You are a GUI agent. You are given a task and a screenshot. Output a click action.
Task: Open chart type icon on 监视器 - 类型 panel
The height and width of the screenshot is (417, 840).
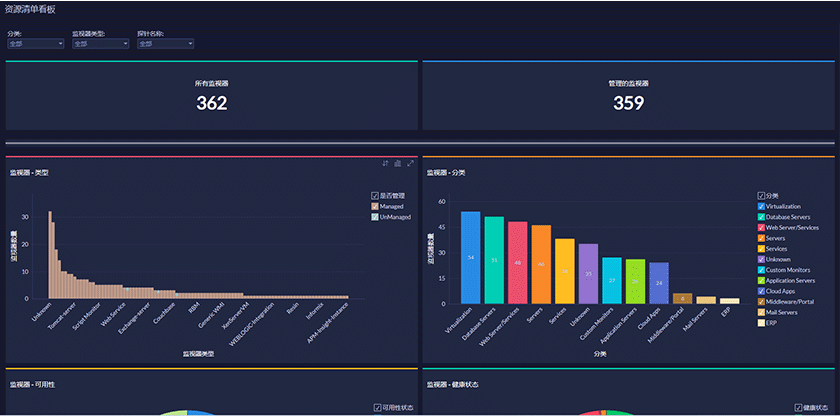tap(398, 163)
